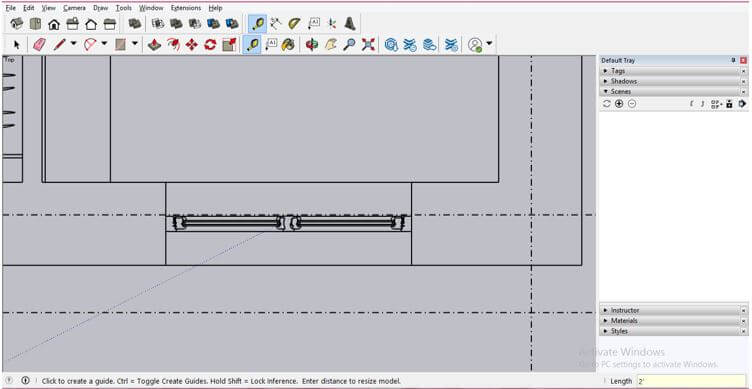Open the Arc tool dropdown arrow
The width and height of the screenshot is (752, 389).
coord(104,44)
